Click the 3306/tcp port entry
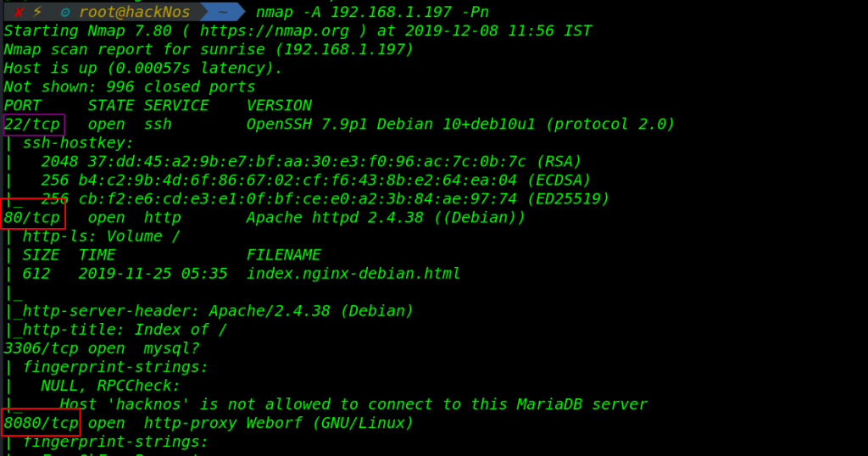Image resolution: width=868 pixels, height=456 pixels. [x=41, y=348]
